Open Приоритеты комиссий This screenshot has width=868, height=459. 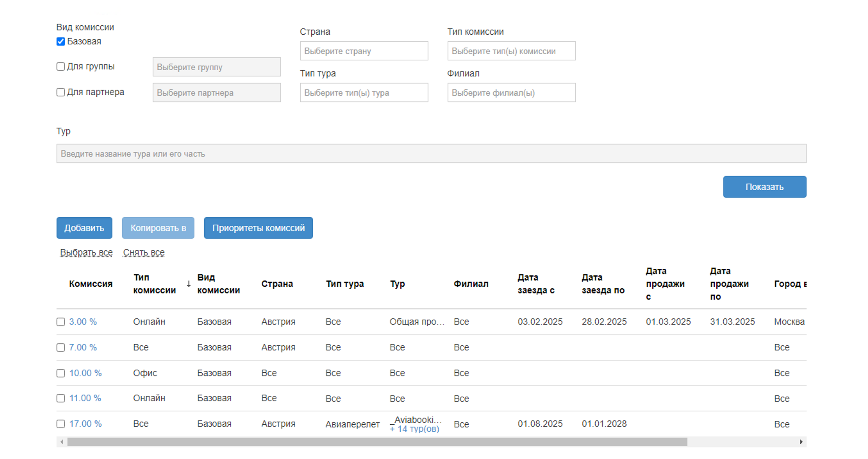point(258,228)
